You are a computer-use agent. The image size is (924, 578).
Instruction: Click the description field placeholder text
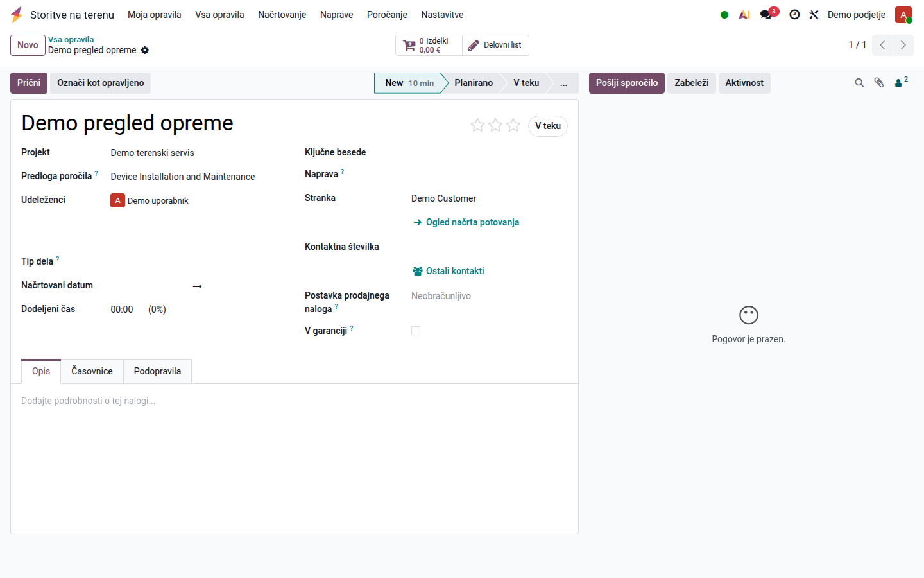[89, 401]
